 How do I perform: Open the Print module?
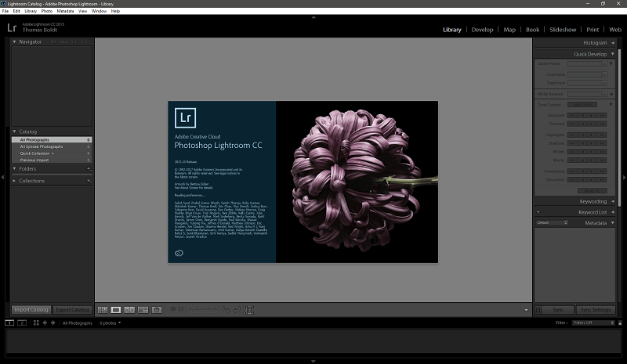click(x=593, y=30)
